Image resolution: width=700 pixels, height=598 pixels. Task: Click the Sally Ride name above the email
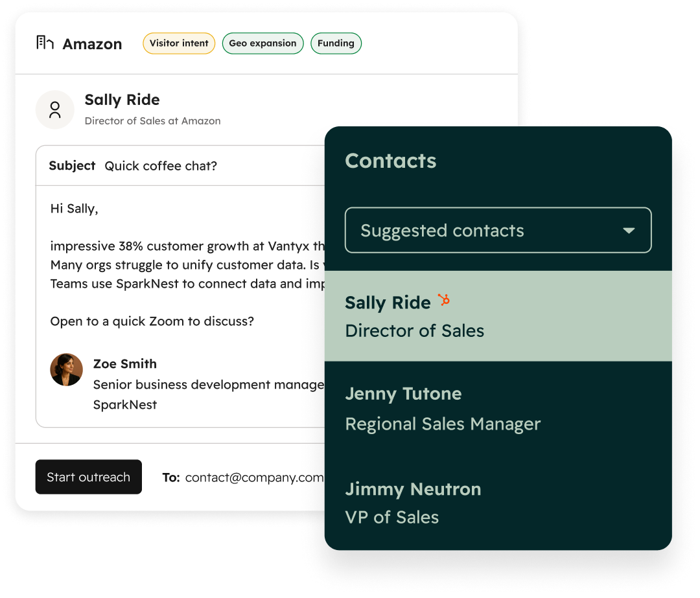[x=122, y=100]
